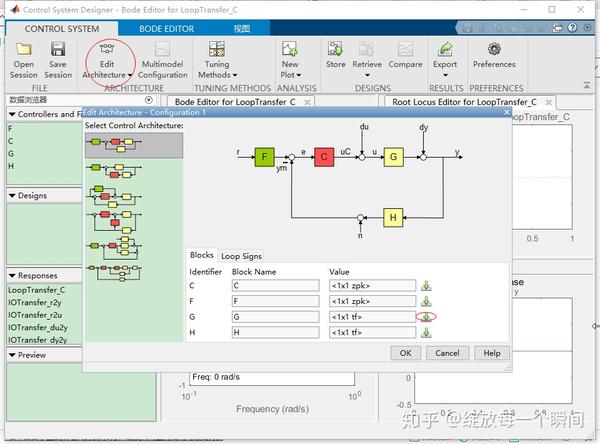The height and width of the screenshot is (444, 600).
Task: Collapse the Responses panel section
Action: click(12, 276)
